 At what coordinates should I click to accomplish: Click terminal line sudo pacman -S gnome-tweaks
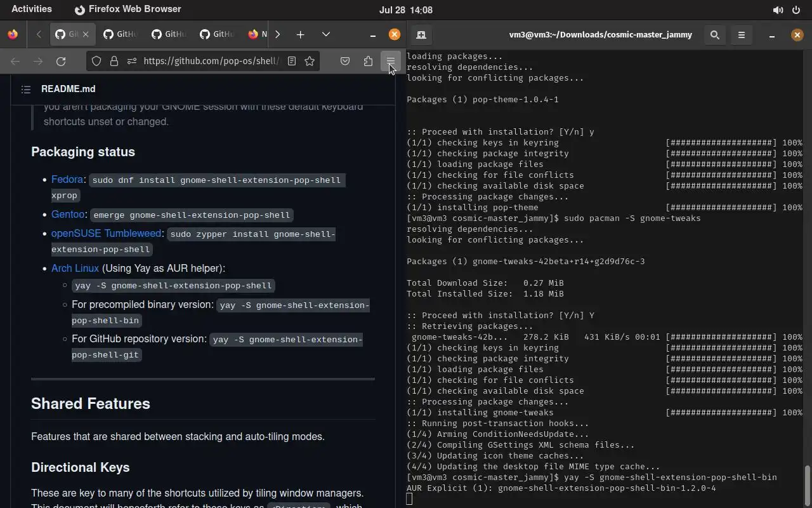554,218
